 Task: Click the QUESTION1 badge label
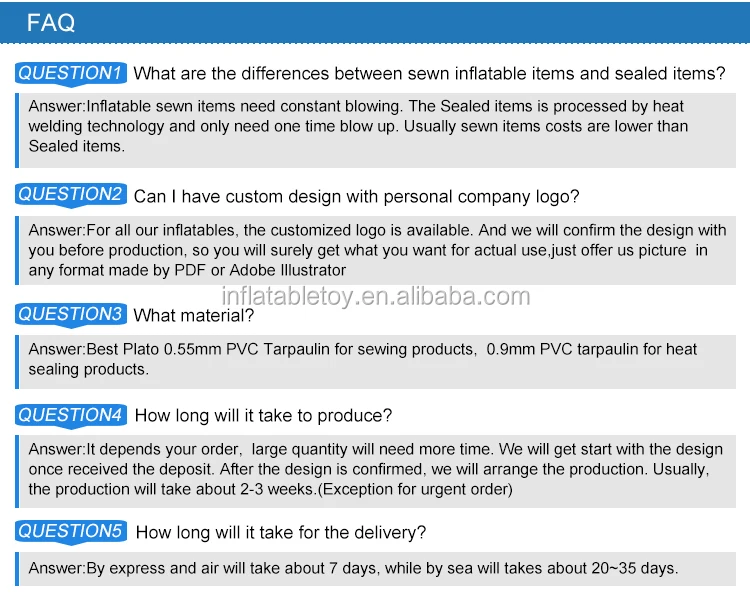(70, 73)
